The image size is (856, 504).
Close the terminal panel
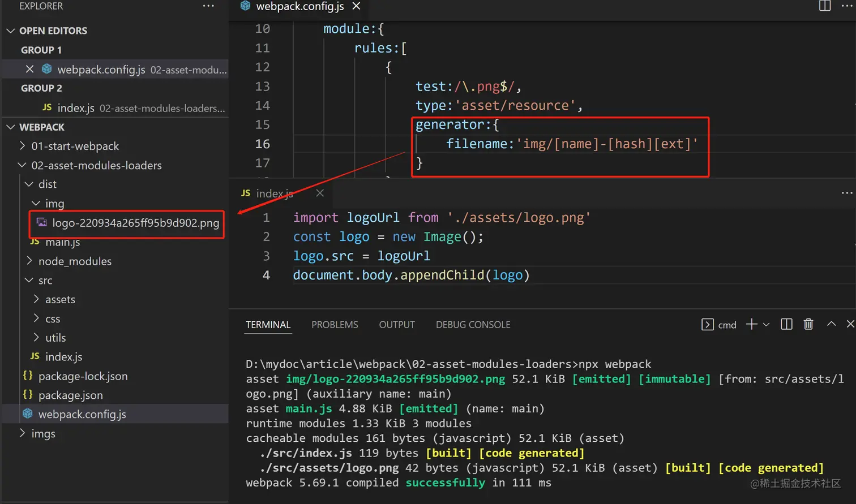pyautogui.click(x=850, y=324)
